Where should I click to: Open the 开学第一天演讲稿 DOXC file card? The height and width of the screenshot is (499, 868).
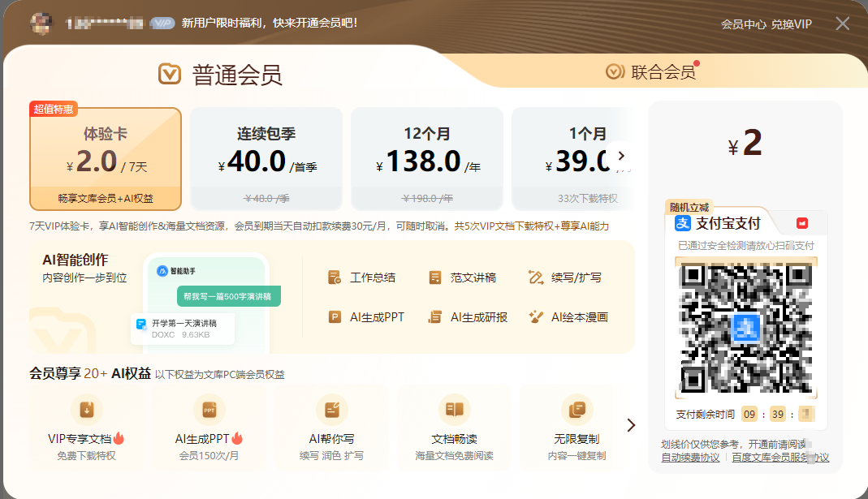pos(183,329)
